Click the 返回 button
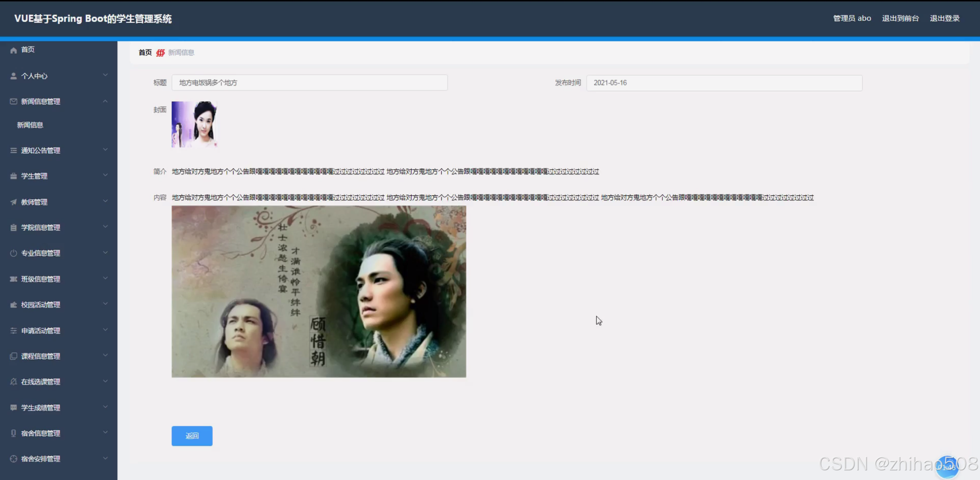Screen dimensions: 980x480 coord(192,436)
